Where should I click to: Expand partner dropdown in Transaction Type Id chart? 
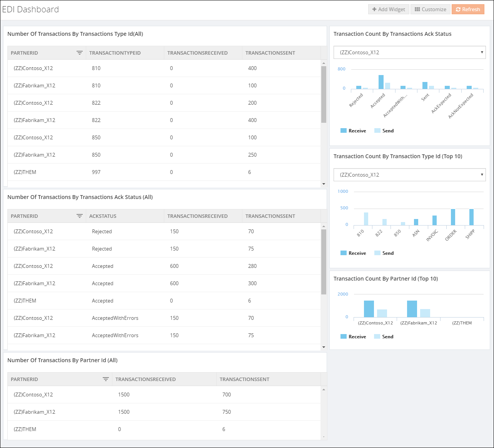(410, 175)
